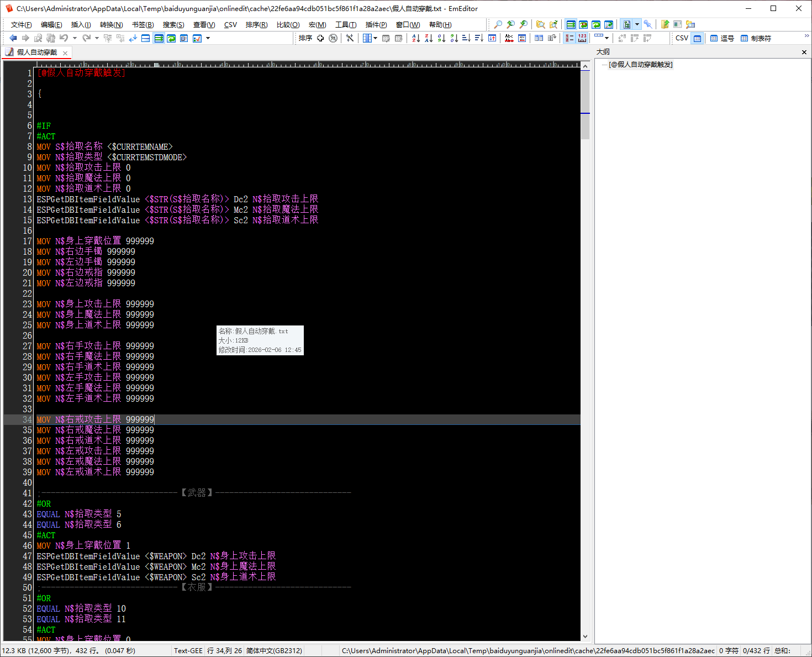
Task: Expand the CSV columns dropdown arrow
Action: [x=376, y=38]
